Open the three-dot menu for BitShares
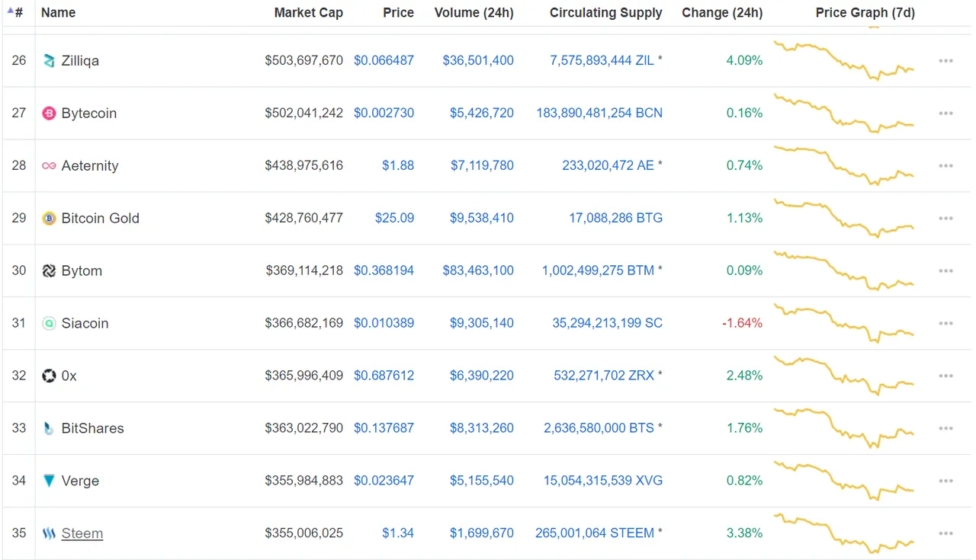This screenshot has height=560, width=976. (946, 428)
